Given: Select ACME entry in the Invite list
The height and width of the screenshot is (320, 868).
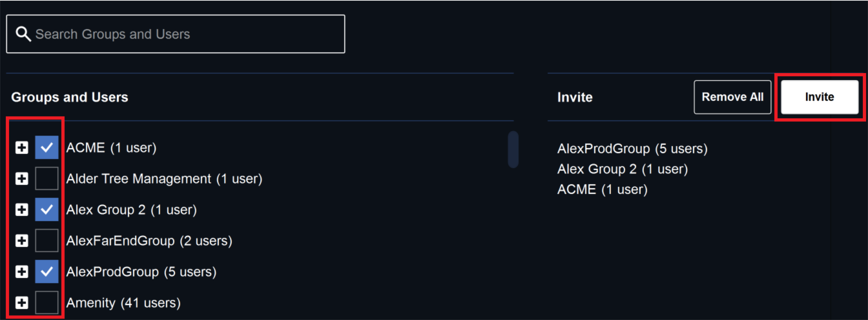Looking at the screenshot, I should pyautogui.click(x=602, y=189).
